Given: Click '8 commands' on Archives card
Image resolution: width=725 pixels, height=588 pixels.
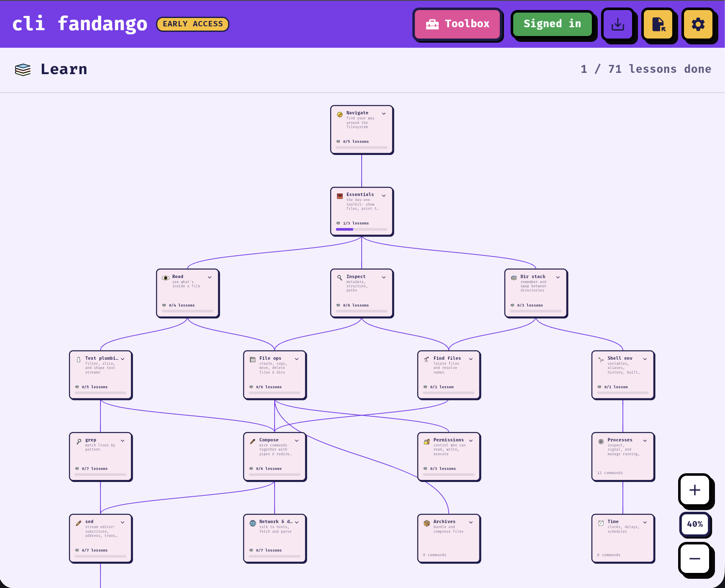Looking at the screenshot, I should 434,555.
